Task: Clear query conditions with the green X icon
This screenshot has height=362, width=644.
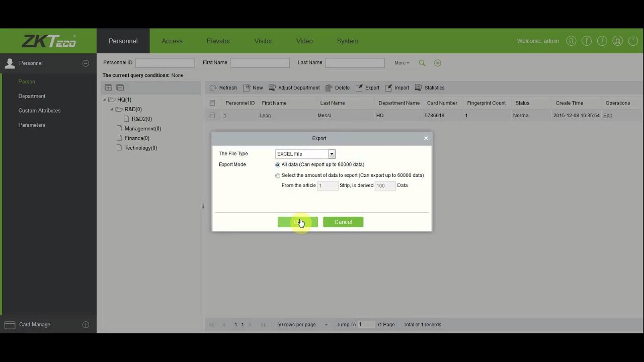Action: [x=437, y=63]
